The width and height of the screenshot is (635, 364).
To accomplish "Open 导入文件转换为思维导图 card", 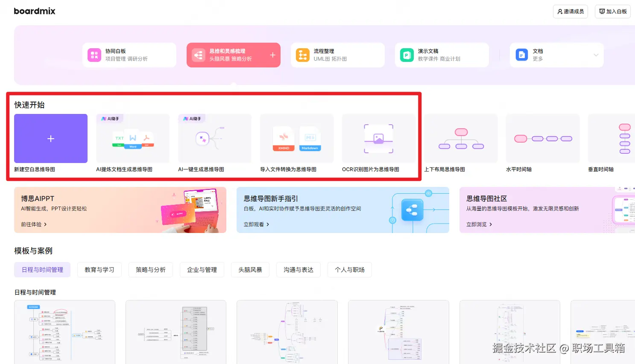I will [x=297, y=139].
